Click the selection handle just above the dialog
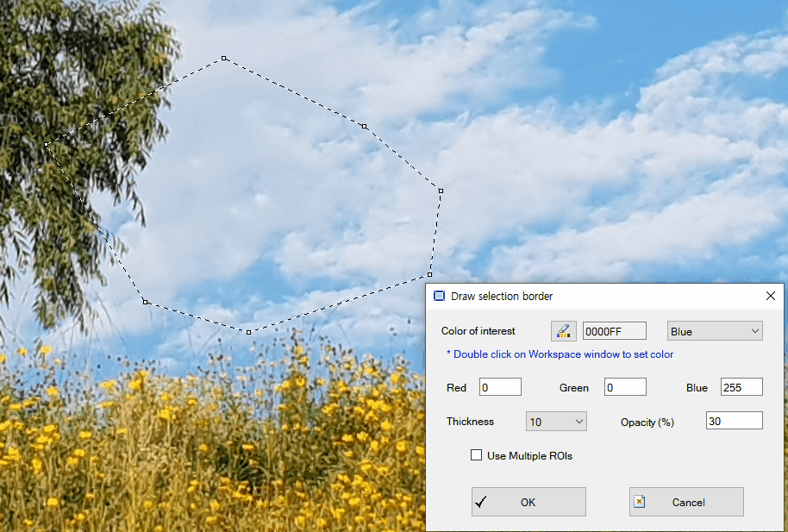 pos(429,275)
